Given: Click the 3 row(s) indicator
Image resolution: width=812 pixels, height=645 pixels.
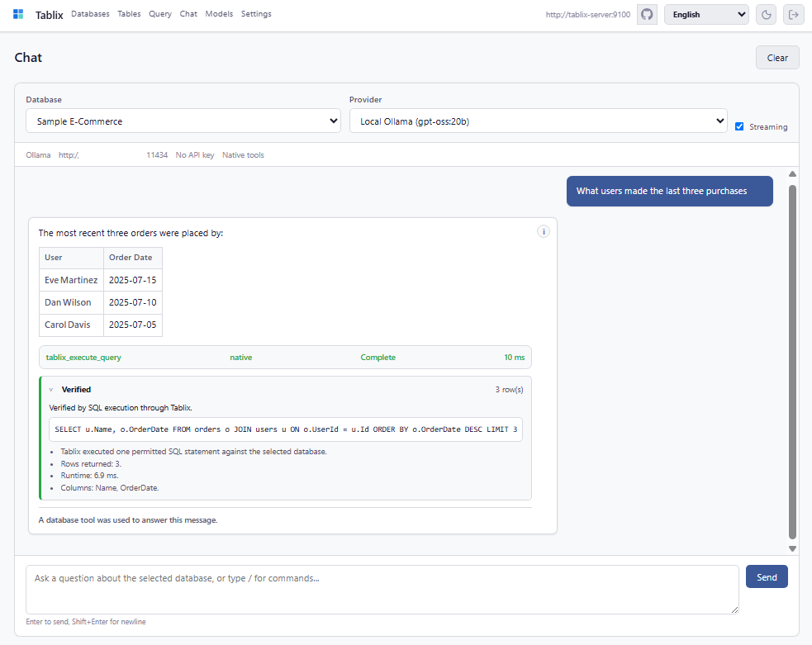Looking at the screenshot, I should point(509,390).
